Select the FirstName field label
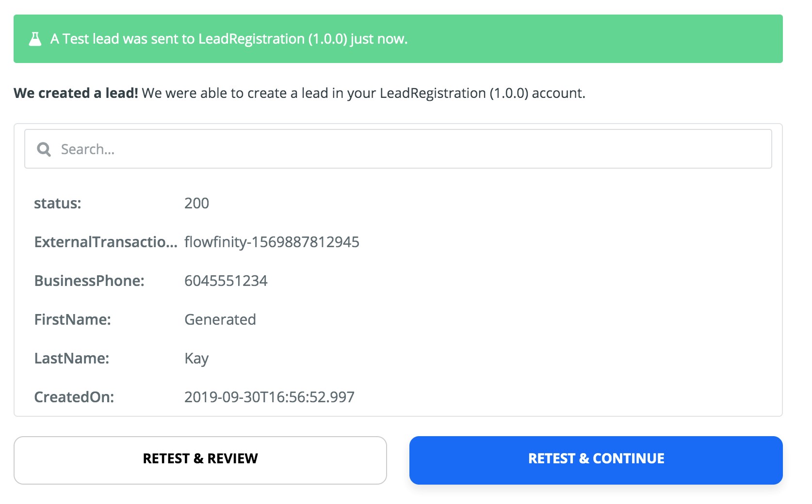This screenshot has width=812, height=504. tap(72, 319)
